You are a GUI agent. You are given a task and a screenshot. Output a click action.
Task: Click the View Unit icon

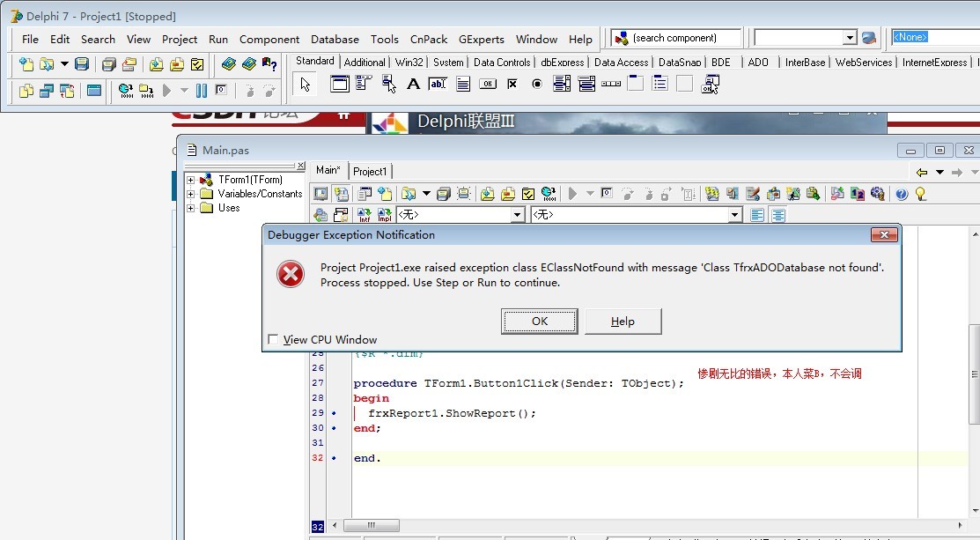(26, 92)
